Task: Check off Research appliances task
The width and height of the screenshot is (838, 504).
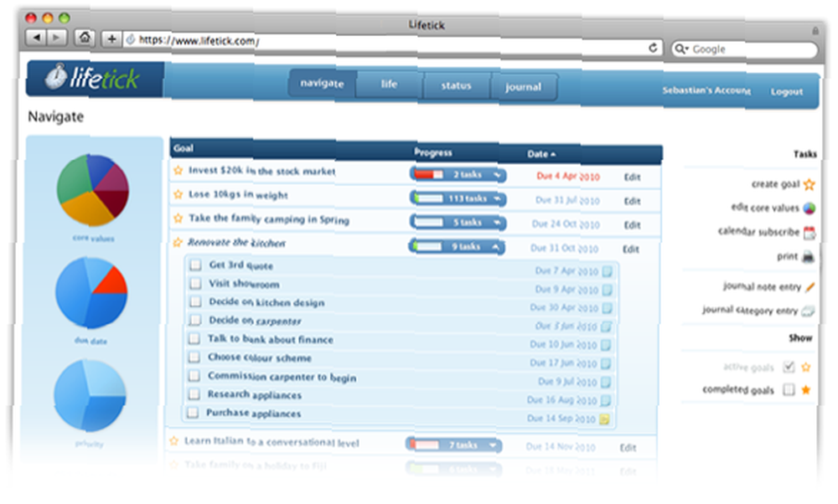Action: point(194,394)
